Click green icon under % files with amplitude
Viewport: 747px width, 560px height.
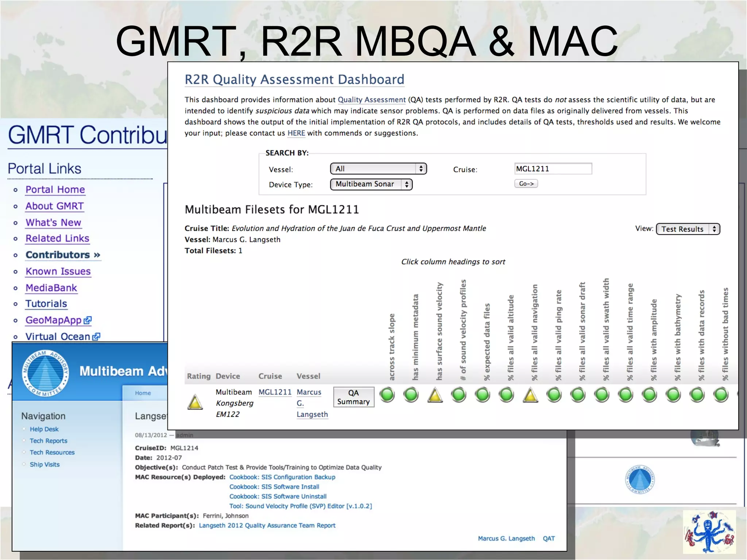coord(650,395)
